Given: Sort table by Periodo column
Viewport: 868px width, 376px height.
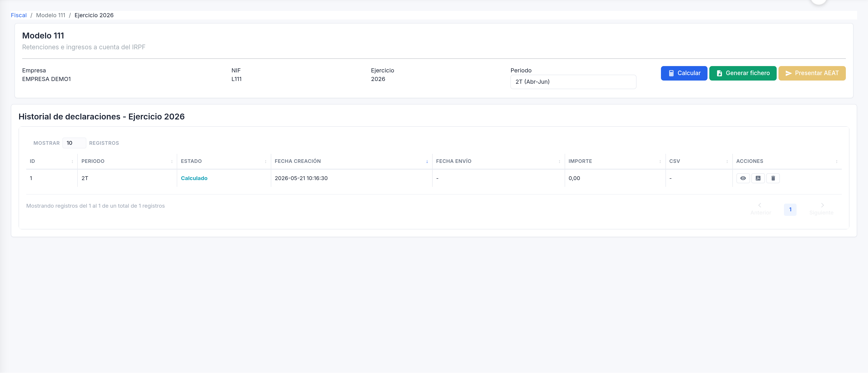Looking at the screenshot, I should [127, 161].
